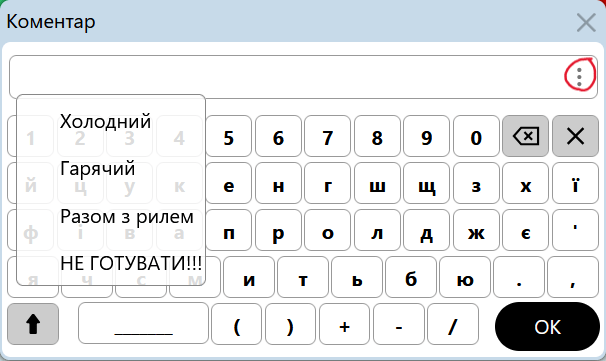
Task: Tap the letter е key
Action: [x=228, y=183]
